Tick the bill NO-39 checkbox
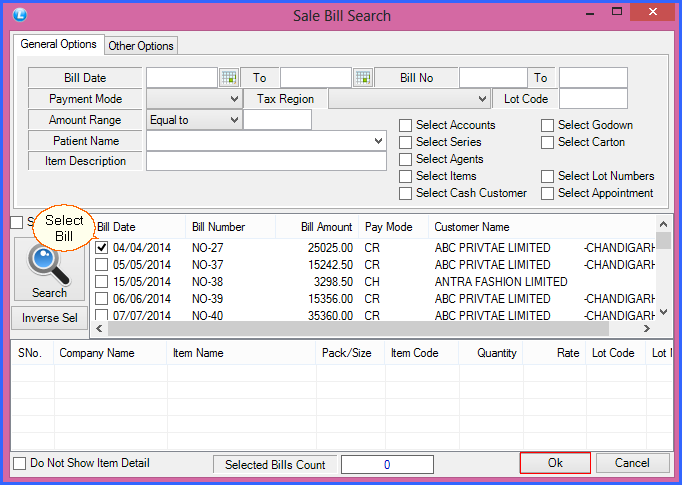The image size is (682, 485). 101,298
